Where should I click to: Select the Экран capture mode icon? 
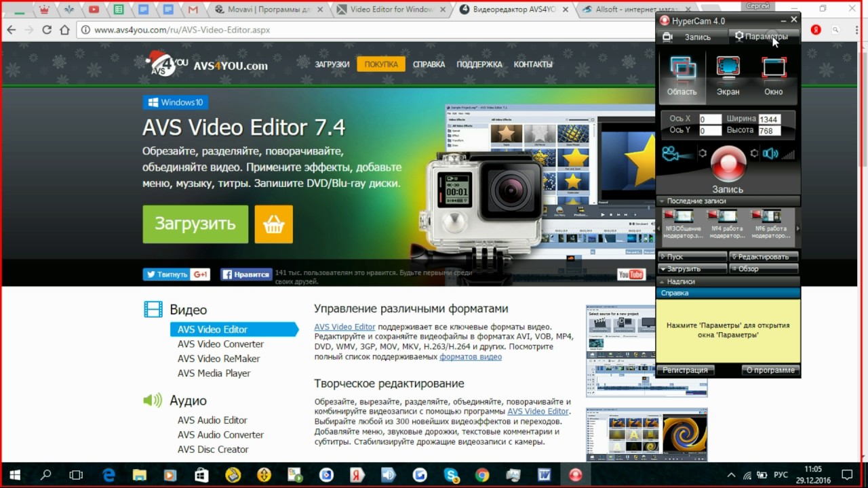tap(728, 77)
